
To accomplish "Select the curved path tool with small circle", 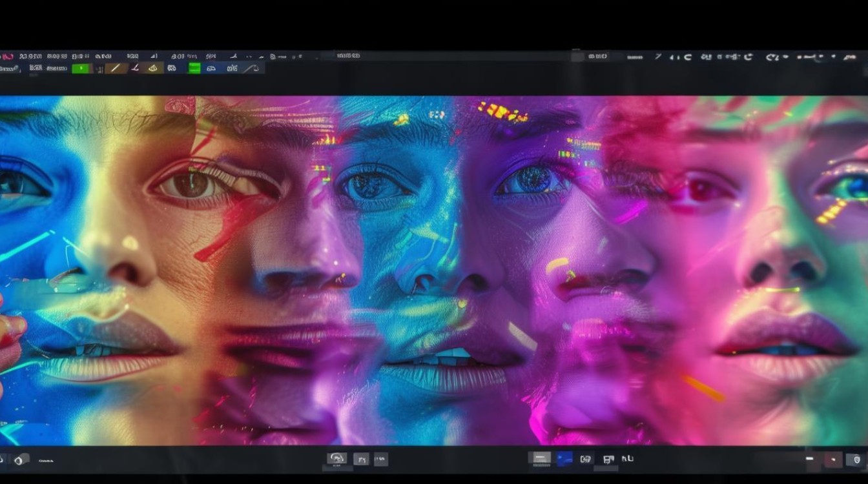I will point(251,68).
